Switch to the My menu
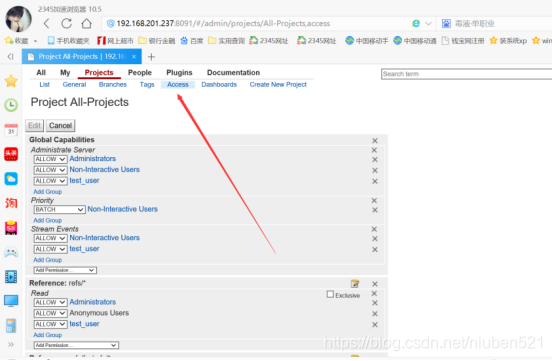 pos(65,73)
